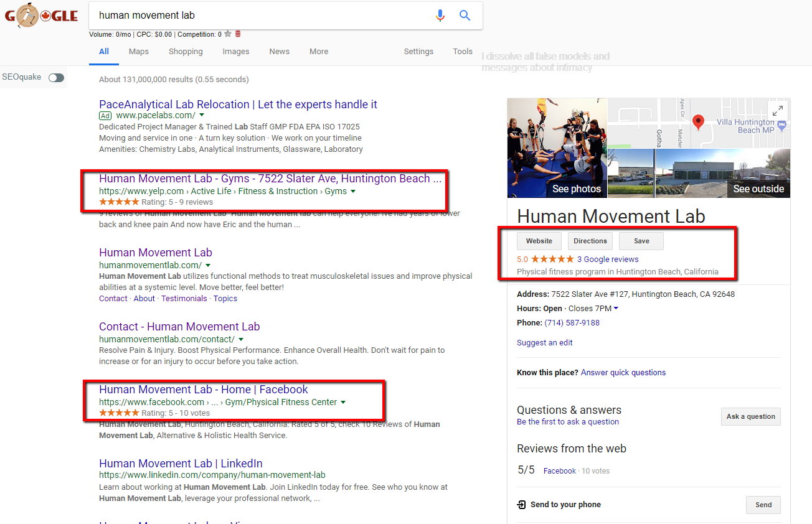Click Answer quick questions link
Viewport: 812px width, 524px height.
pos(623,373)
